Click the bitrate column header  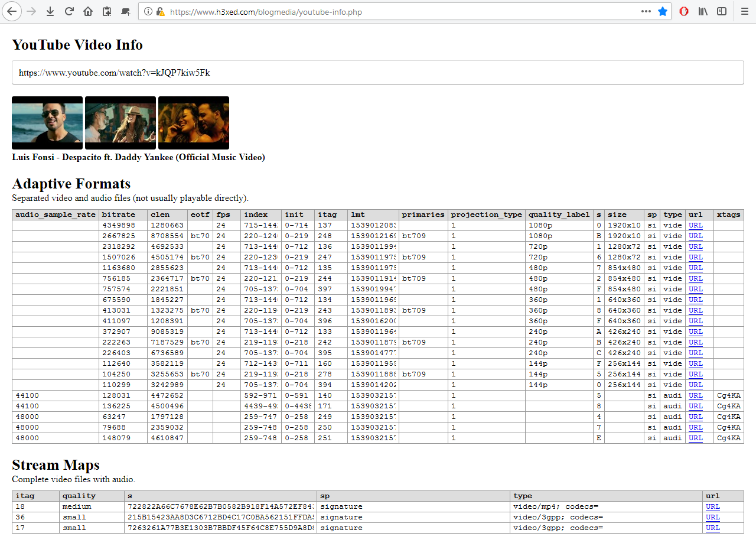point(123,214)
